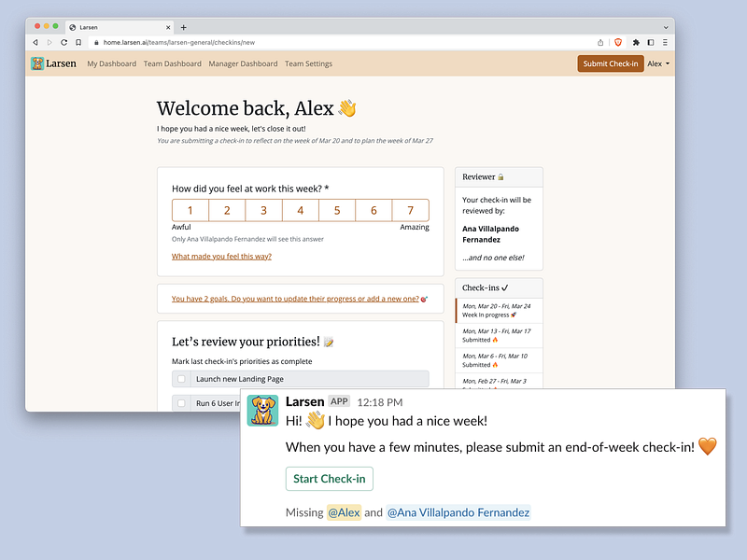The height and width of the screenshot is (560, 747).
Task: Open the extensions puzzle icon
Action: pyautogui.click(x=636, y=42)
